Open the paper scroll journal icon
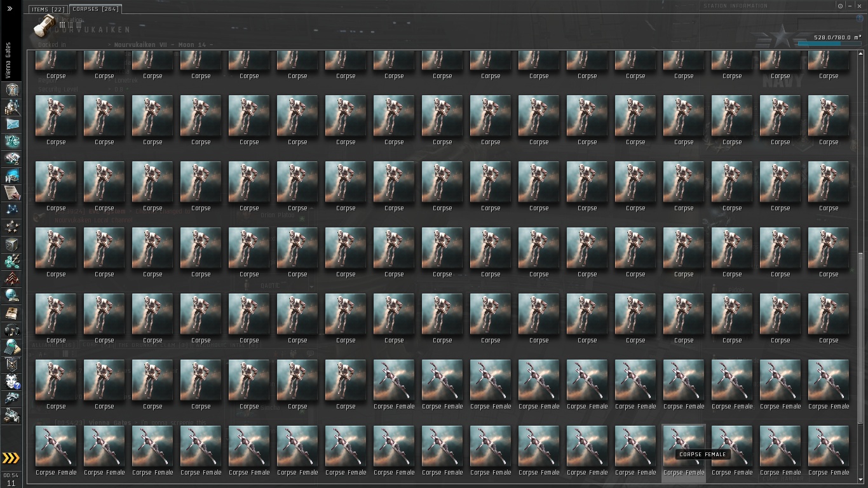Screen dimensions: 868x488 12,193
